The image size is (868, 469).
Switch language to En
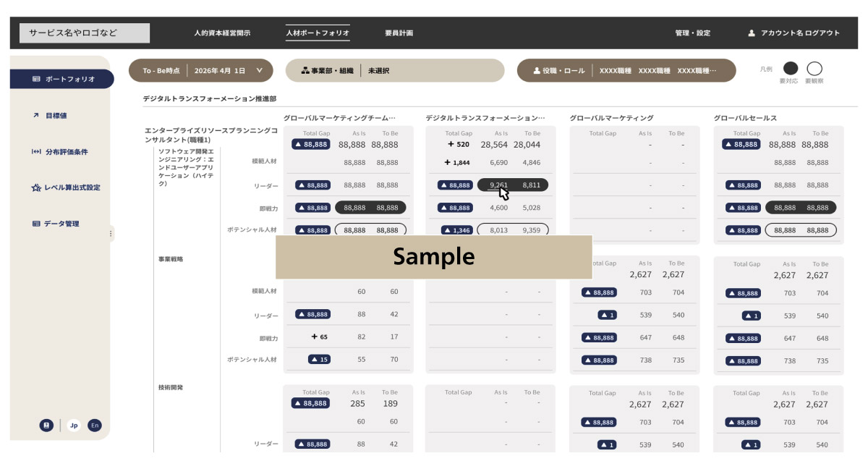click(x=95, y=426)
